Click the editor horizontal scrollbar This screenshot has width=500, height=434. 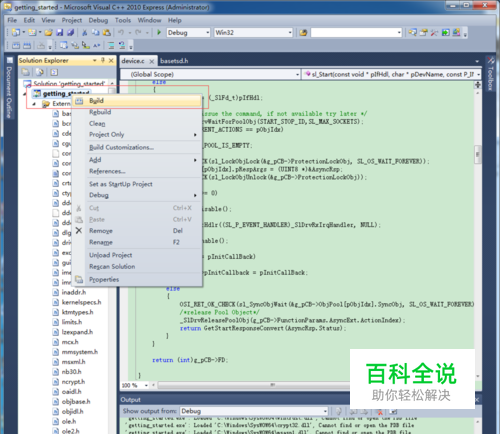[x=253, y=385]
